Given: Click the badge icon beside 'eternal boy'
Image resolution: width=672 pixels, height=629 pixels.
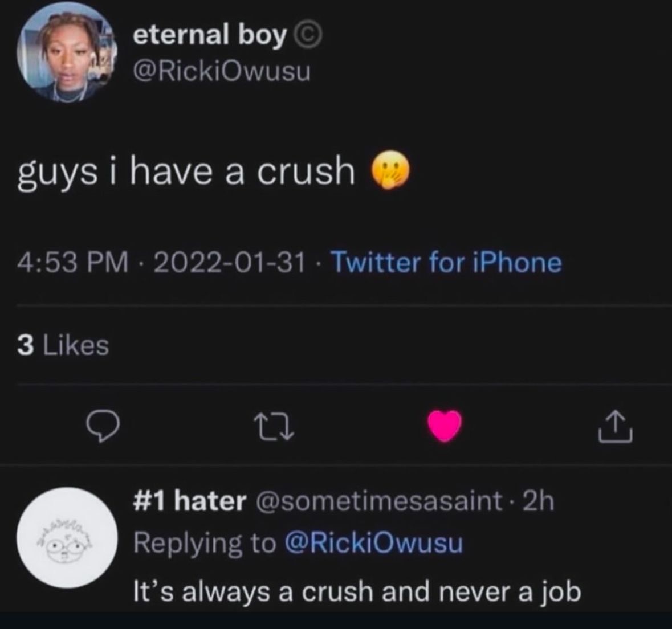Looking at the screenshot, I should pyautogui.click(x=308, y=36).
